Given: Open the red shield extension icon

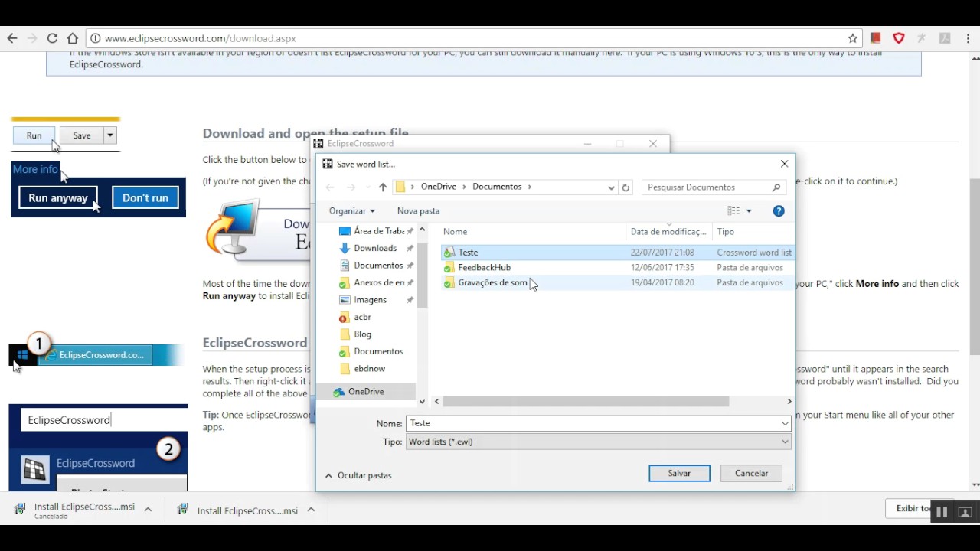Looking at the screenshot, I should coord(899,38).
